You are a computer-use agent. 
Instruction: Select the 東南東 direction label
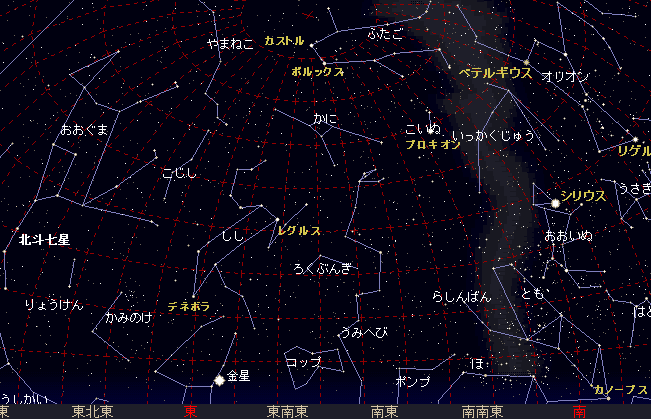pyautogui.click(x=287, y=410)
